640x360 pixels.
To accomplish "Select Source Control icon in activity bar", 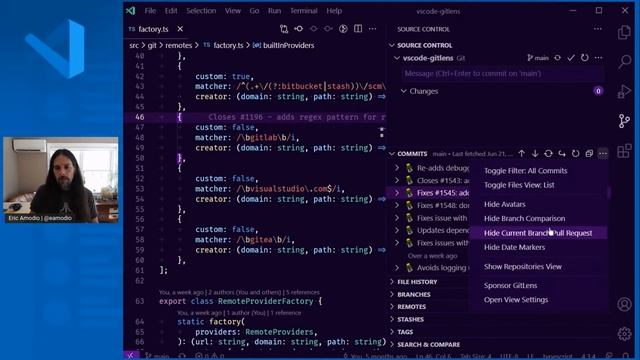I will [624, 121].
